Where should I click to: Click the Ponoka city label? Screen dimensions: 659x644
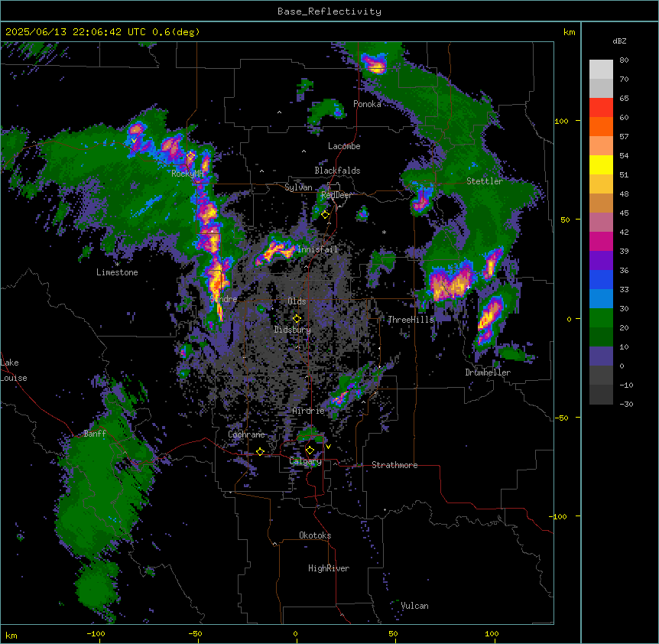tap(367, 104)
